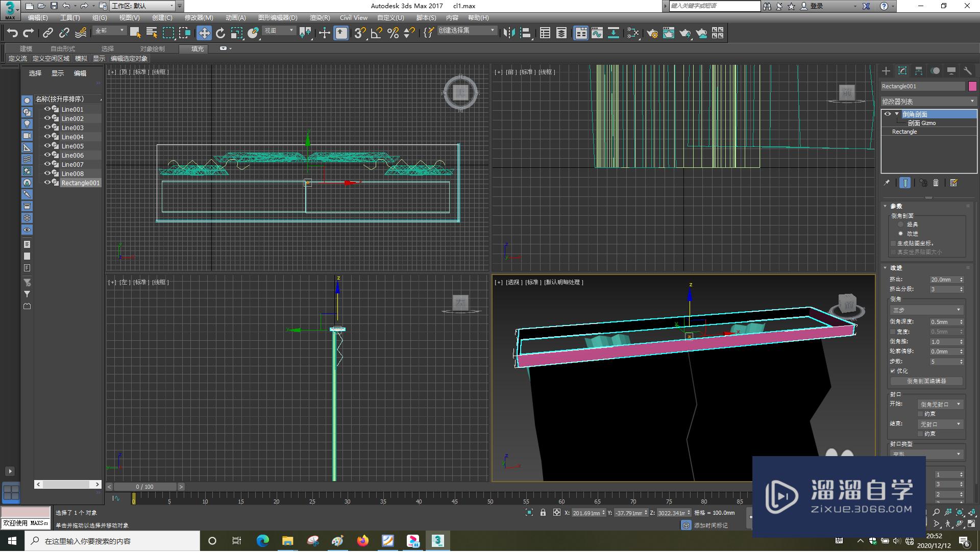Activate the Select and Scale tool
The image size is (980, 552).
click(237, 33)
